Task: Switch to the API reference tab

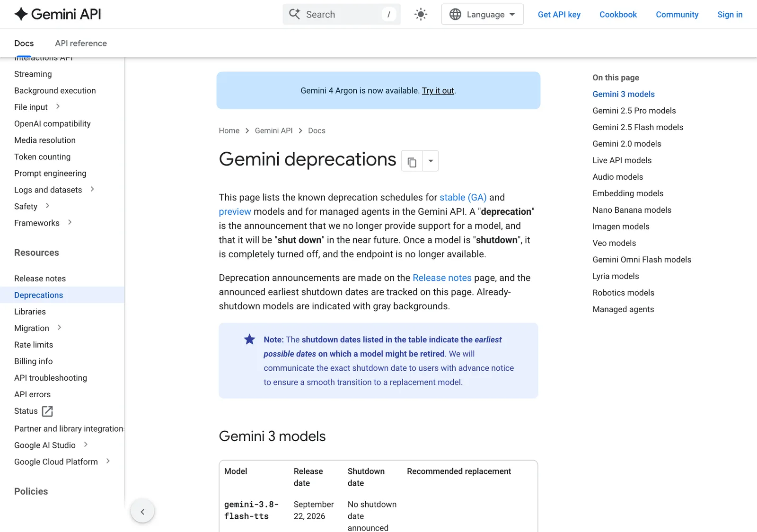Action: (81, 43)
